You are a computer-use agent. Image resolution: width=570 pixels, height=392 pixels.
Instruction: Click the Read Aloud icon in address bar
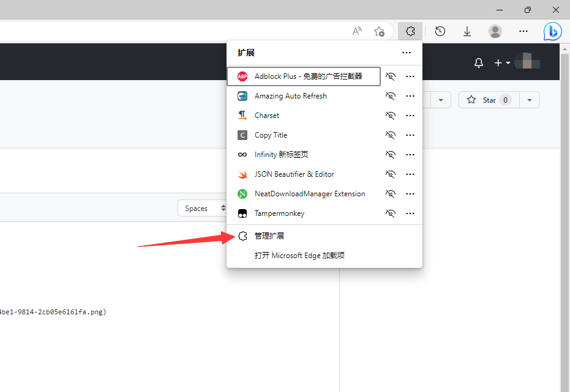(358, 31)
